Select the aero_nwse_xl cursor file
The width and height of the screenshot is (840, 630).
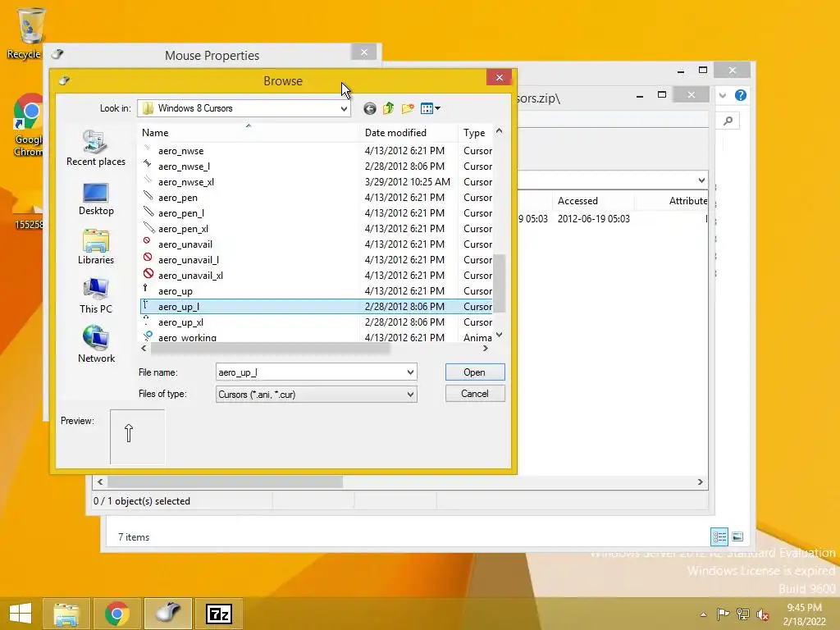point(316,182)
